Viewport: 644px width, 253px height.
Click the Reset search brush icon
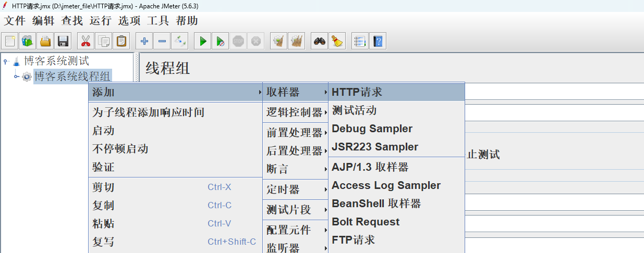pyautogui.click(x=337, y=41)
